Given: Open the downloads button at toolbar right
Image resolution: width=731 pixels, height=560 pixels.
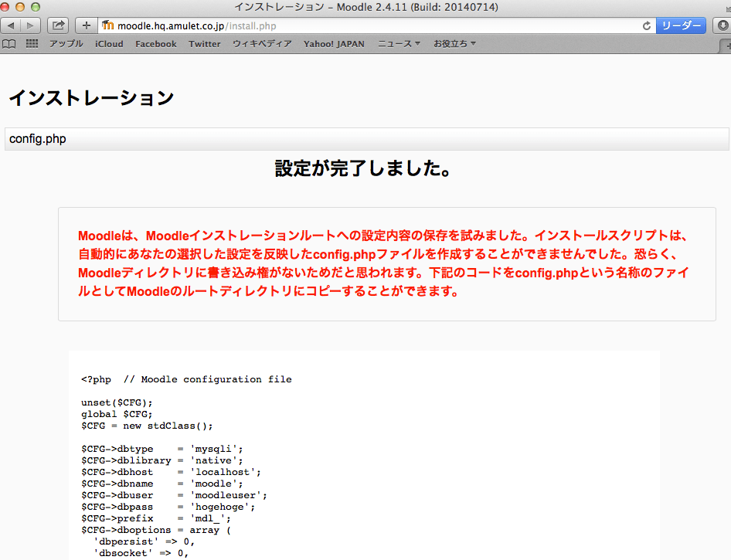Looking at the screenshot, I should point(722,25).
